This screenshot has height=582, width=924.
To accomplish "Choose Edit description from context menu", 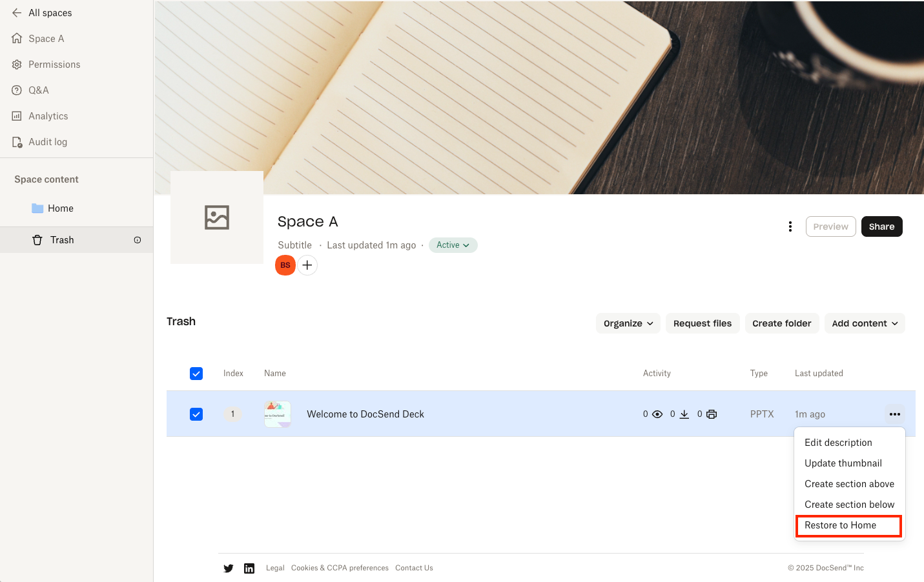I will pyautogui.click(x=838, y=443).
